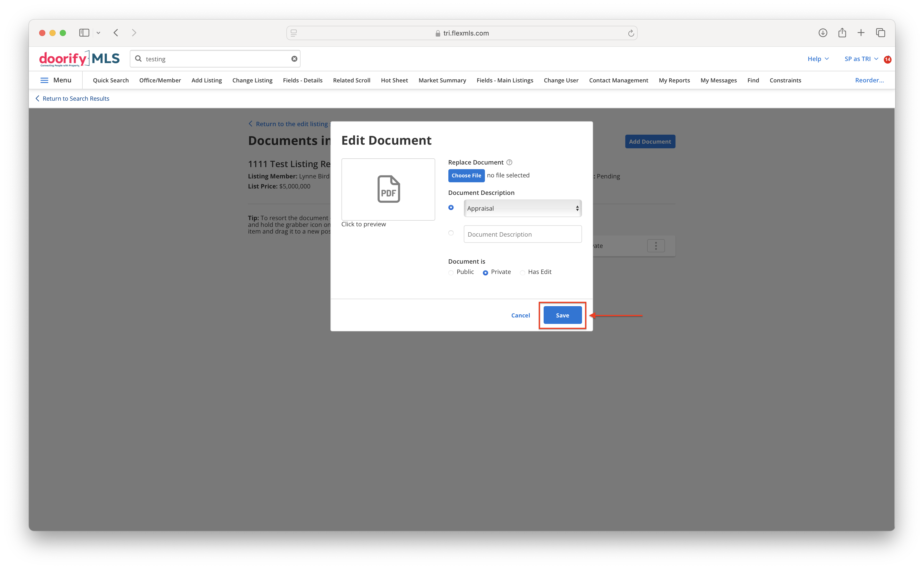Click the red notification badge showing 14

(887, 59)
